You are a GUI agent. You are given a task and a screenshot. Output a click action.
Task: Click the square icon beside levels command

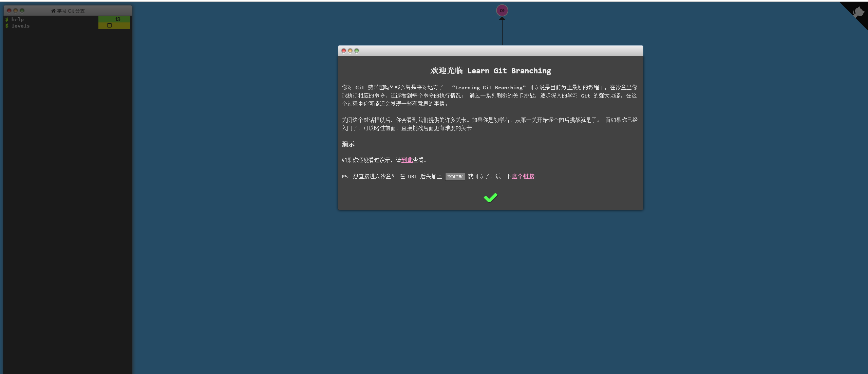109,25
